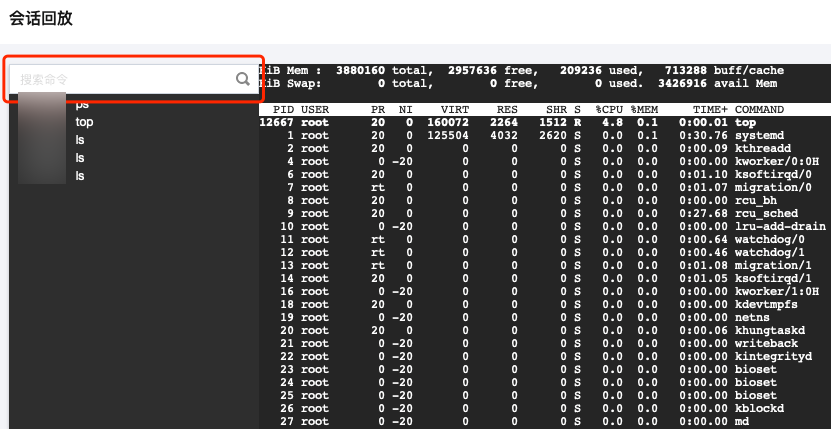The image size is (831, 429).
Task: Select the ps entry in command list
Action: point(82,104)
